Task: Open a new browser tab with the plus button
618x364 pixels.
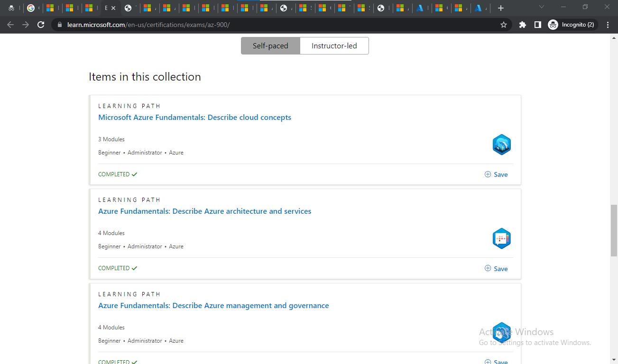Action: 500,8
